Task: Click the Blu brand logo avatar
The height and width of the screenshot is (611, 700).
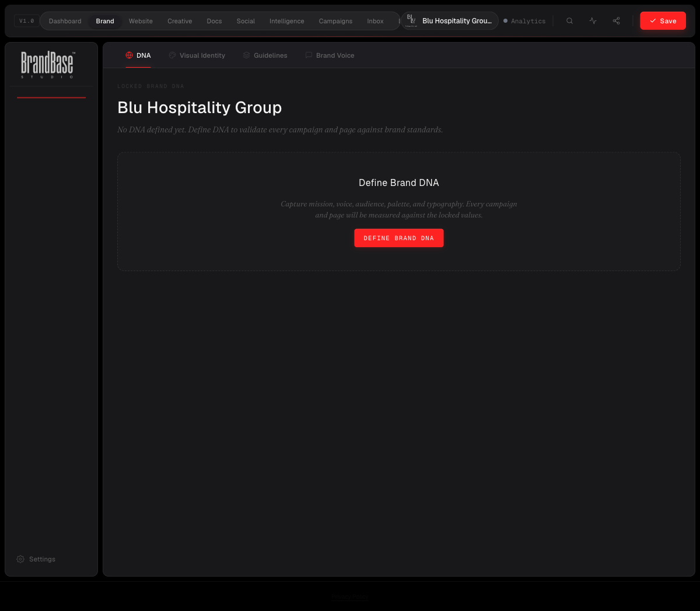Action: (x=411, y=21)
